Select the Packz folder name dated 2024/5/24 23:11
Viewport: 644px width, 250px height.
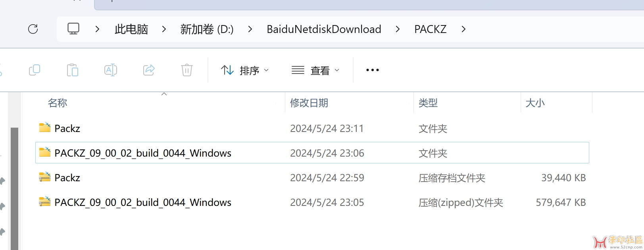[x=67, y=128]
